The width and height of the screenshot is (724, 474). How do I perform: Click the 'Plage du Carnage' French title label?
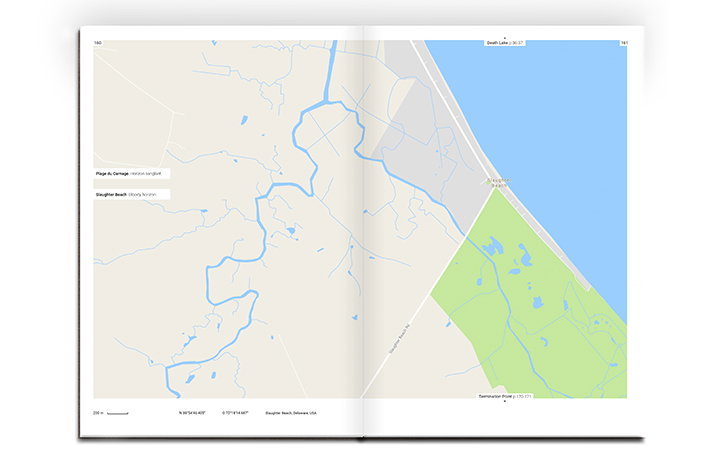point(132,174)
